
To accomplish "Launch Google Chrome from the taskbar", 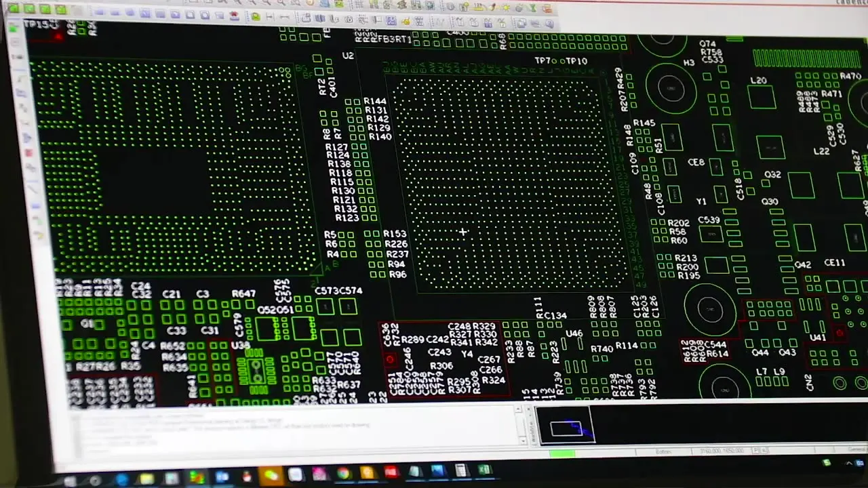I will 343,473.
